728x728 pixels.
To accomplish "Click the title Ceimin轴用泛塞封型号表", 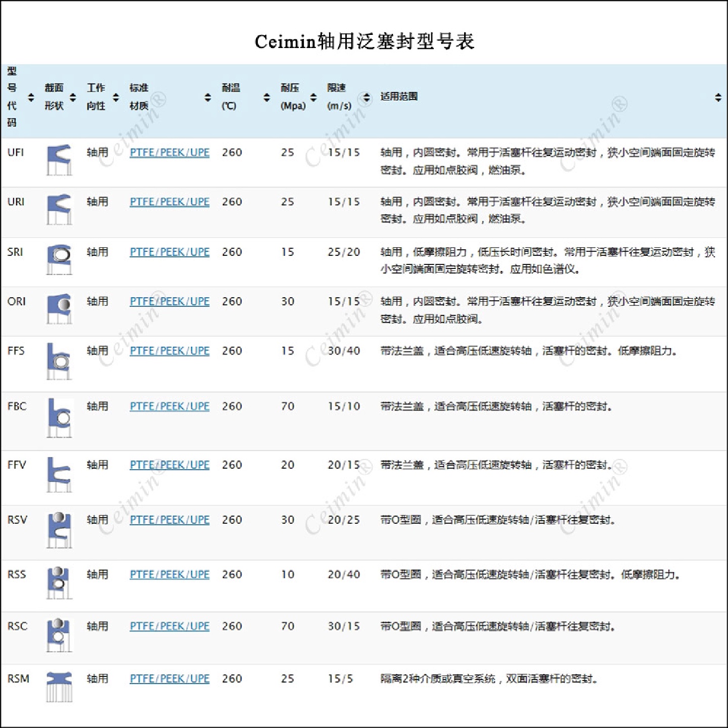I will click(365, 41).
